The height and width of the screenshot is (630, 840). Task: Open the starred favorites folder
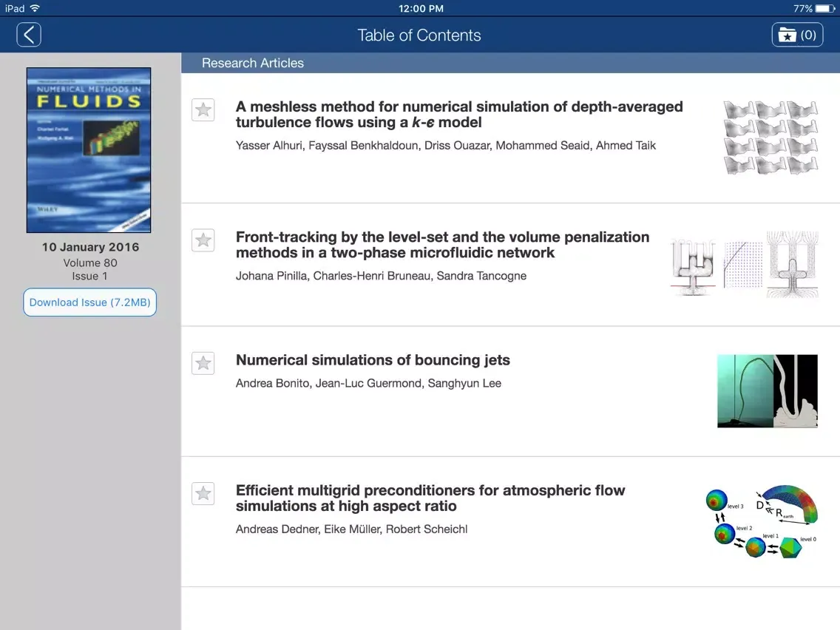coord(797,35)
